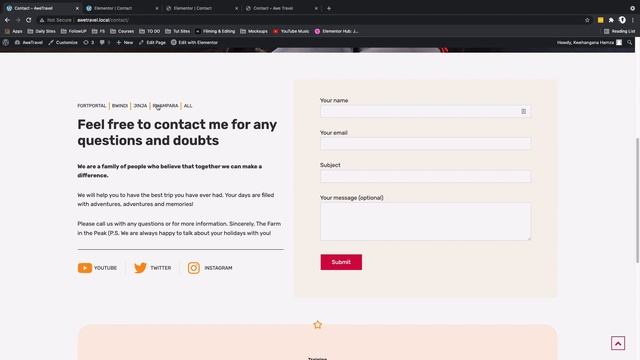640x360 pixels.
Task: Open the Chrome three-dot menu
Action: click(633, 20)
